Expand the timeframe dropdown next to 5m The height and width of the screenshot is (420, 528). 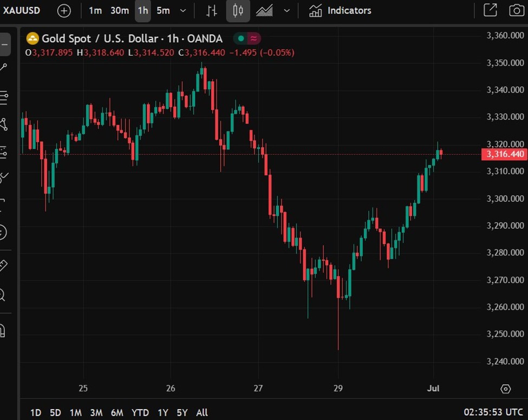coord(182,10)
